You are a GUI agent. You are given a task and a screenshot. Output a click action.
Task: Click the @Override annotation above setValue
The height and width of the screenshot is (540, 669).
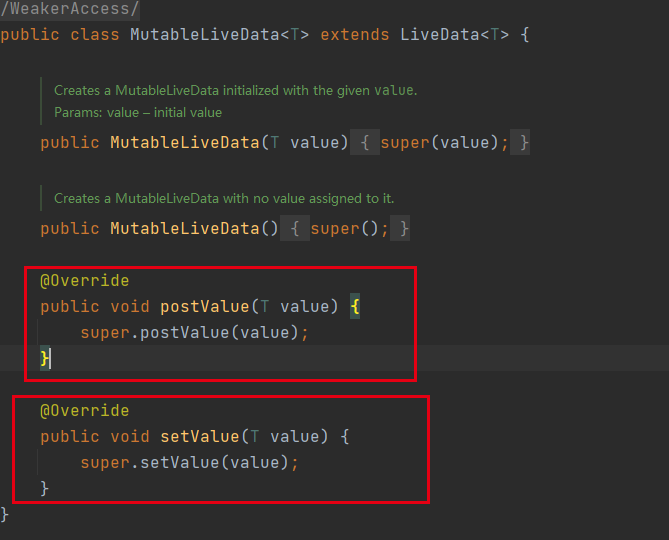click(x=84, y=411)
